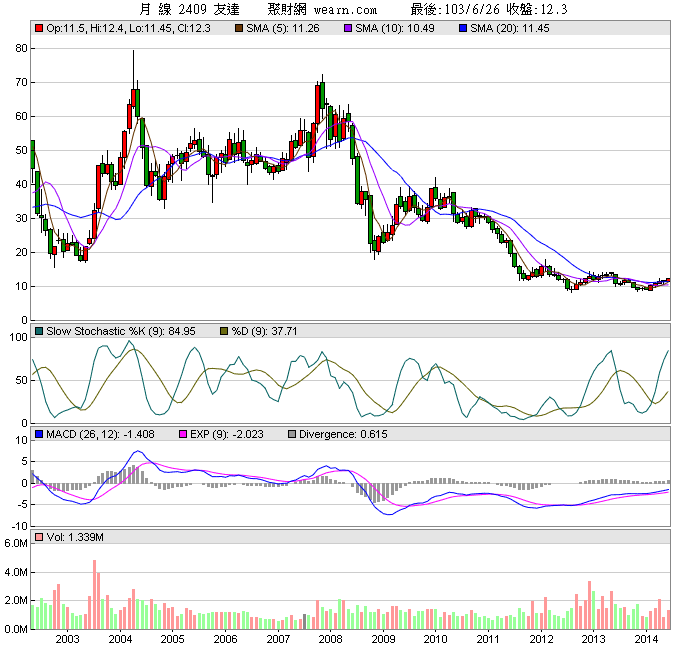700x650 pixels.
Task: Click the 80 price axis label
Action: tap(21, 48)
